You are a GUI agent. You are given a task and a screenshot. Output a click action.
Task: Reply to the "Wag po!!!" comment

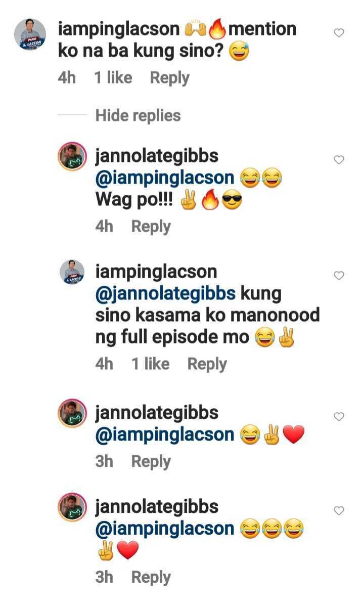[x=151, y=227]
